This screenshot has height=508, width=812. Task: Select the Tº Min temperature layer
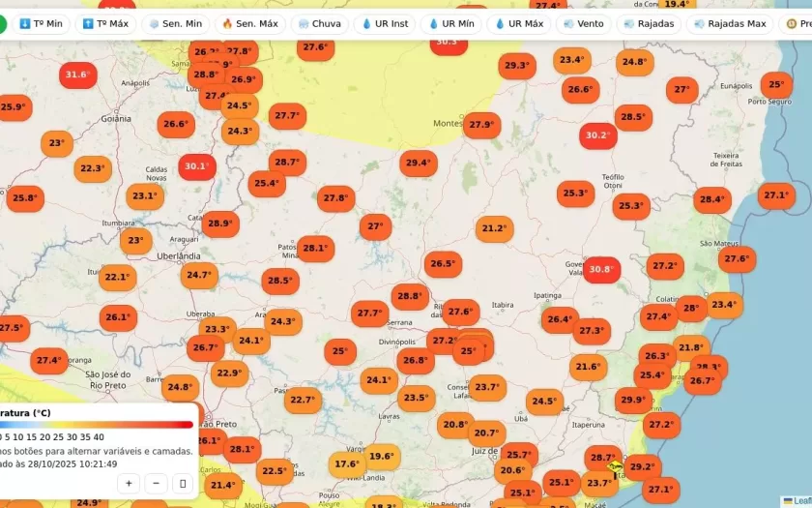tap(41, 23)
